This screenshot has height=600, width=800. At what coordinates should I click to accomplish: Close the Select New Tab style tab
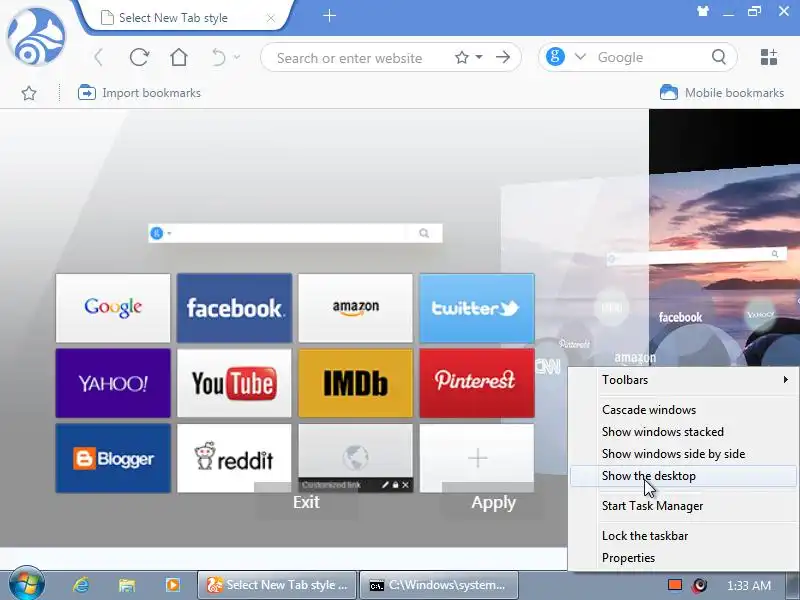tap(271, 18)
